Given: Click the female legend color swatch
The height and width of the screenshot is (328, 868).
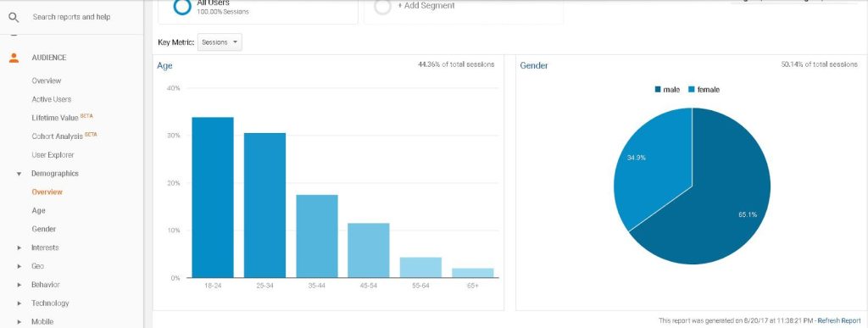Looking at the screenshot, I should click(x=692, y=90).
